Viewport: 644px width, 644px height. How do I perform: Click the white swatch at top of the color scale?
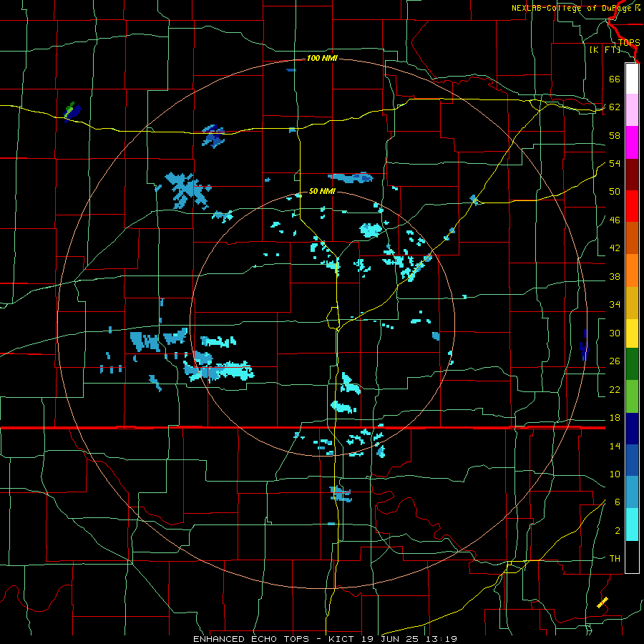click(632, 79)
